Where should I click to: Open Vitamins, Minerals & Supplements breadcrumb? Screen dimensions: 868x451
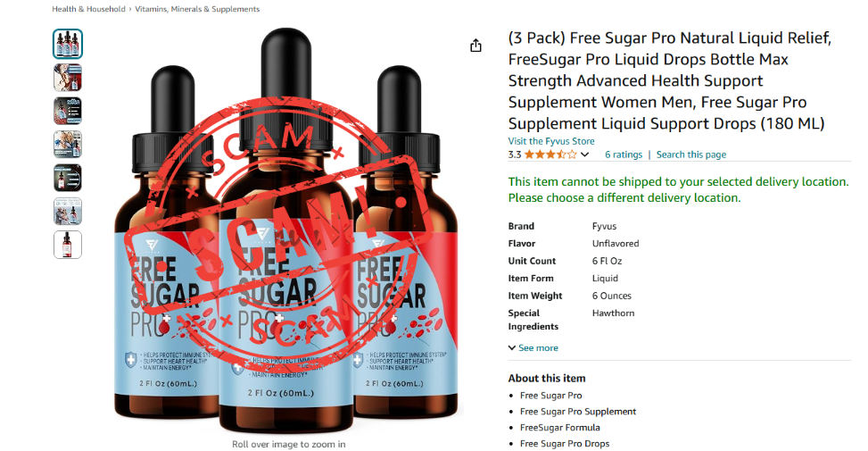197,9
